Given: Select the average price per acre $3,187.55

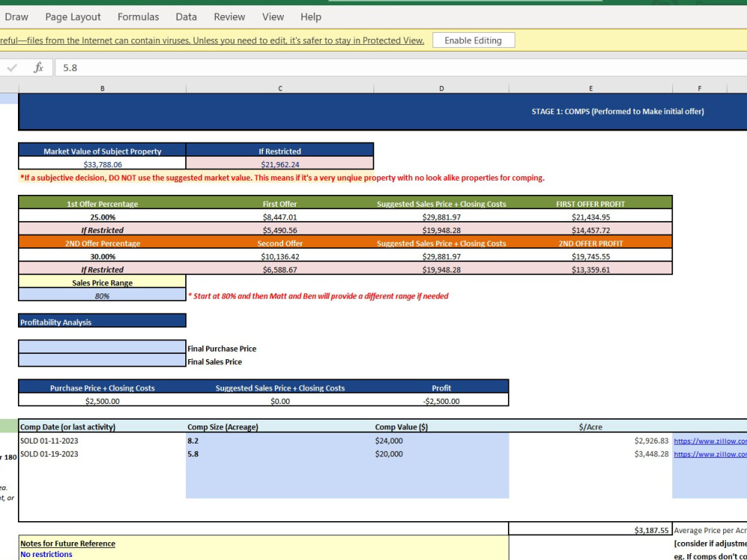Looking at the screenshot, I should pyautogui.click(x=591, y=530).
